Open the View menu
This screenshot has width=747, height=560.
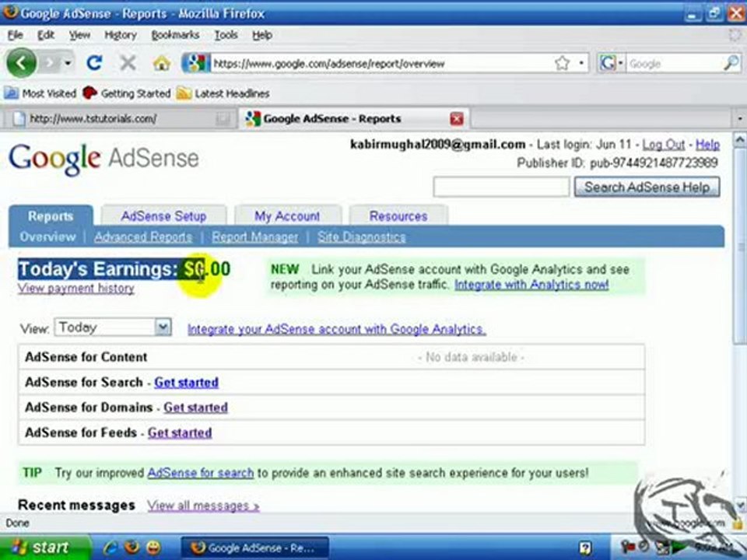click(x=79, y=35)
